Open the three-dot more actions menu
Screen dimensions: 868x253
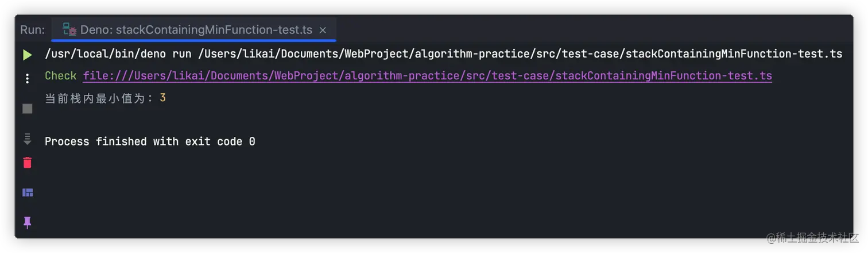27,79
